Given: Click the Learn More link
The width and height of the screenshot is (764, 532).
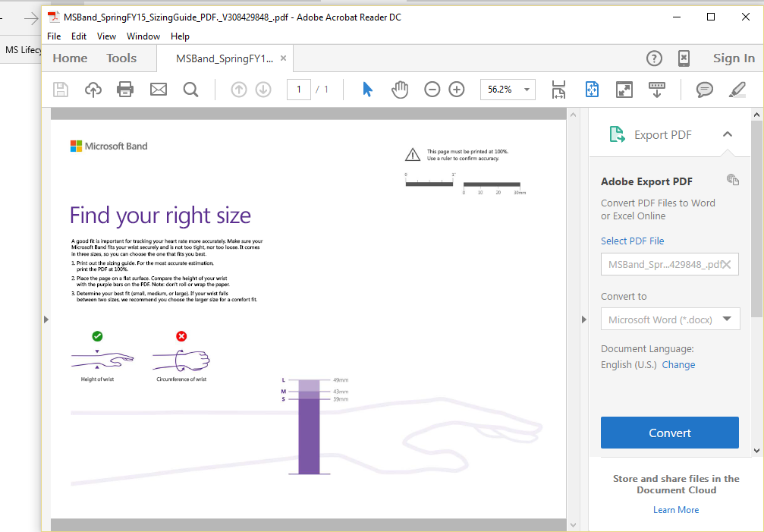Looking at the screenshot, I should tap(676, 509).
